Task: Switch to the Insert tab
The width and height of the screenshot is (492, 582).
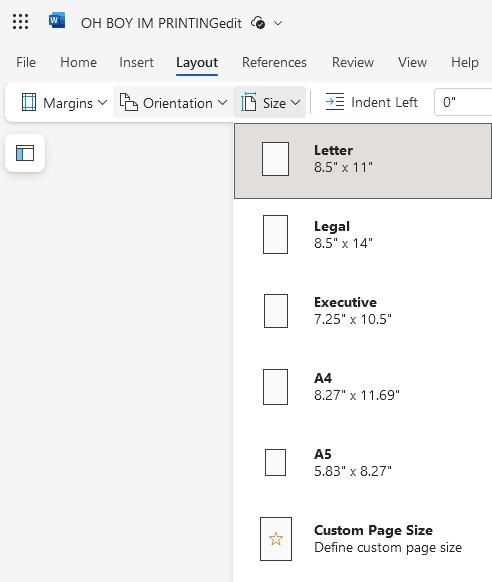Action: point(136,62)
